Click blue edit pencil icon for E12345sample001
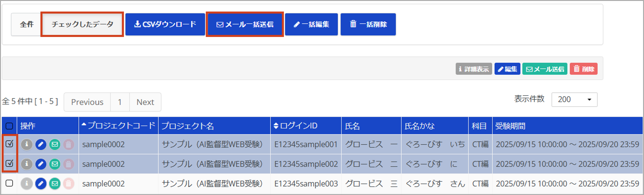The width and height of the screenshot is (644, 195). 41,144
